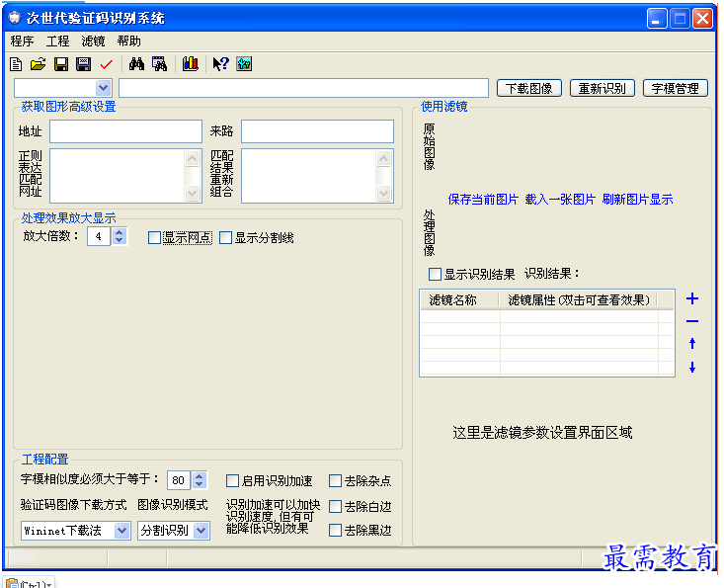Enable 显示分割线 checkbox
Viewport: 724px width, 588px height.
pos(225,238)
